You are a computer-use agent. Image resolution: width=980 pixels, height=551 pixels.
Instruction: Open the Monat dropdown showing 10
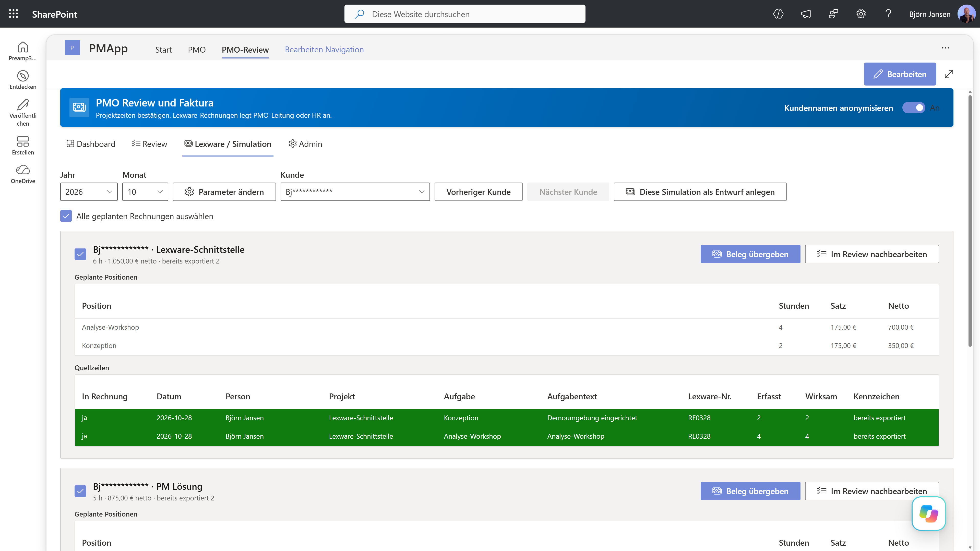145,192
